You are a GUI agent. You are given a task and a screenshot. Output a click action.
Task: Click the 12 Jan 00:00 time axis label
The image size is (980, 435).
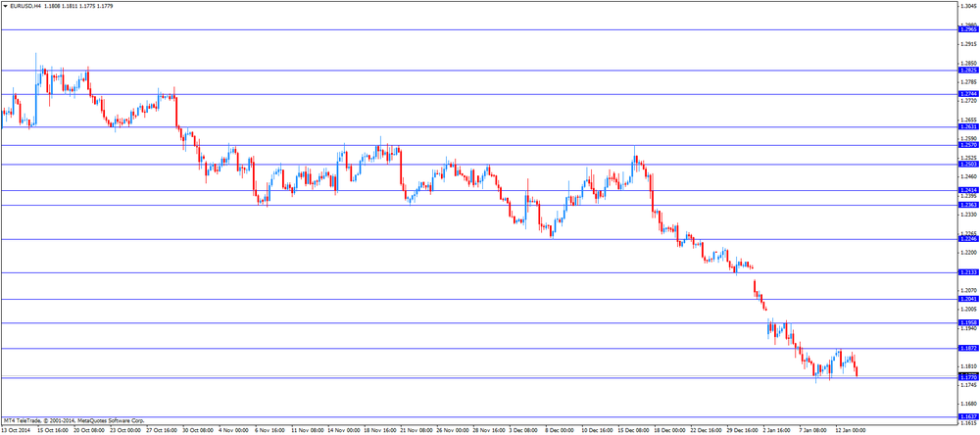(x=852, y=431)
